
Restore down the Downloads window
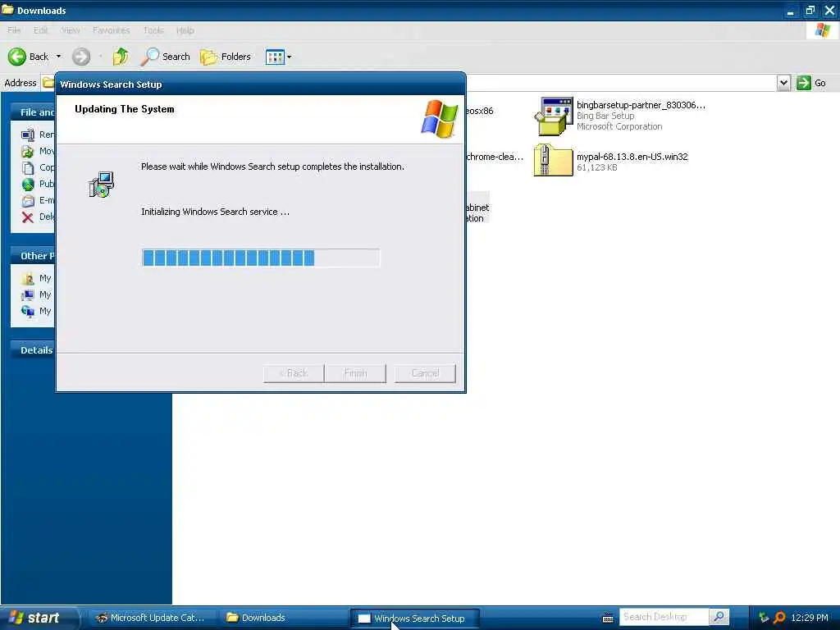[810, 10]
